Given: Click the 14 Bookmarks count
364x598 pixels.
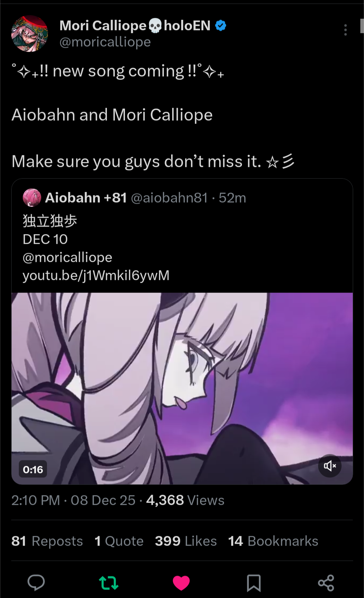Looking at the screenshot, I should [273, 541].
